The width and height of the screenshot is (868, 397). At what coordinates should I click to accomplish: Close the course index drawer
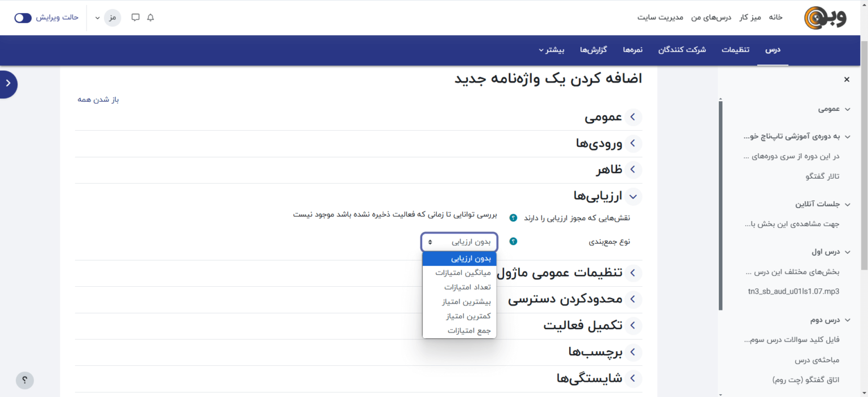coord(847,80)
